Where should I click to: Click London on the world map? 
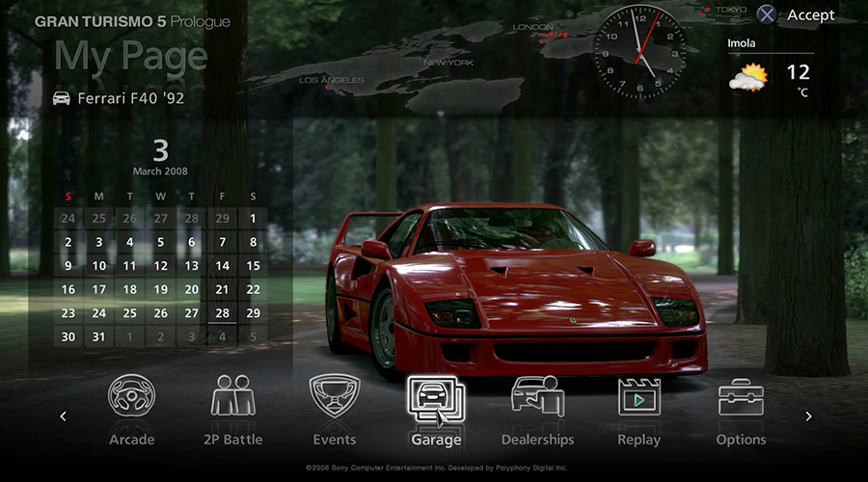pyautogui.click(x=532, y=27)
